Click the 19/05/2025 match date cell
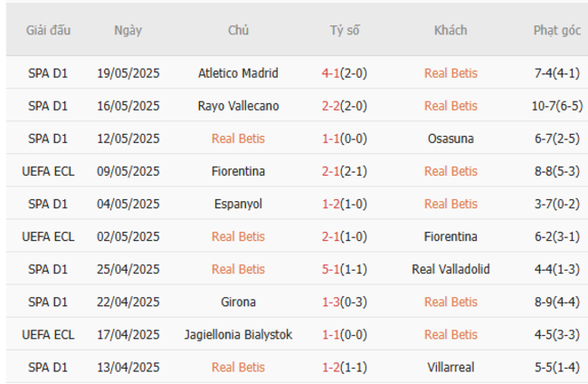The height and width of the screenshot is (384, 588). point(128,73)
